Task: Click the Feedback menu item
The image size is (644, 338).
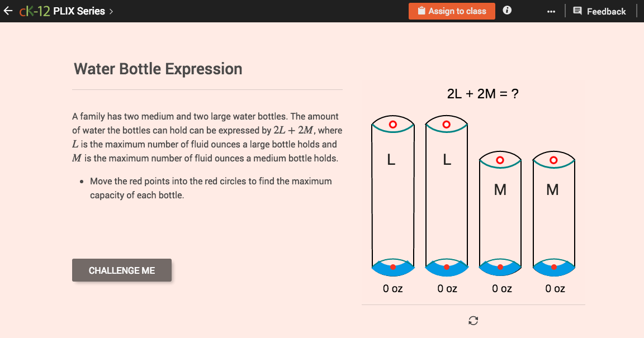Action: tap(600, 11)
